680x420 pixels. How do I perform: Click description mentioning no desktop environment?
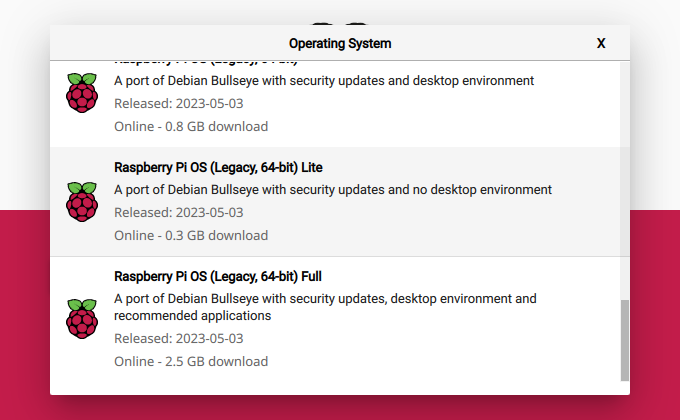click(x=333, y=190)
